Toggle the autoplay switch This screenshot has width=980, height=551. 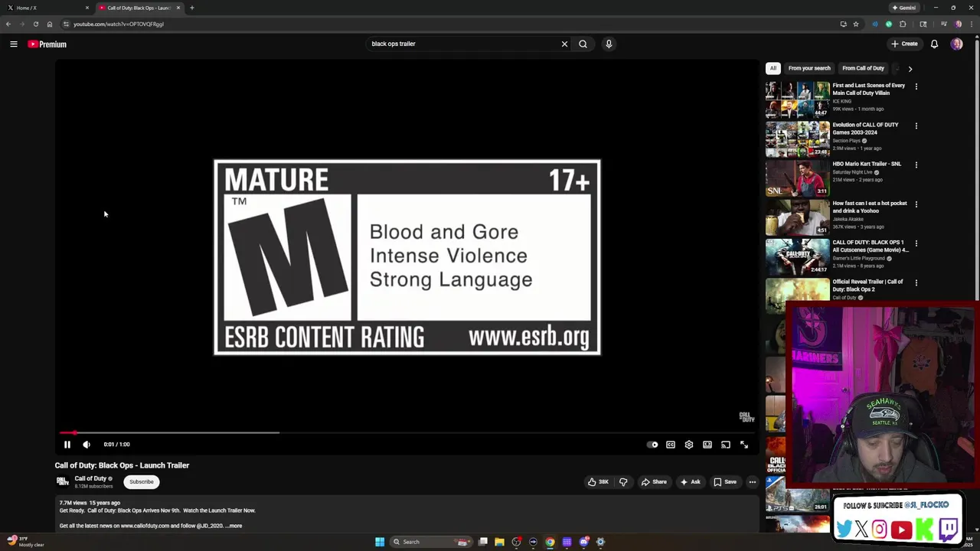[x=652, y=445]
